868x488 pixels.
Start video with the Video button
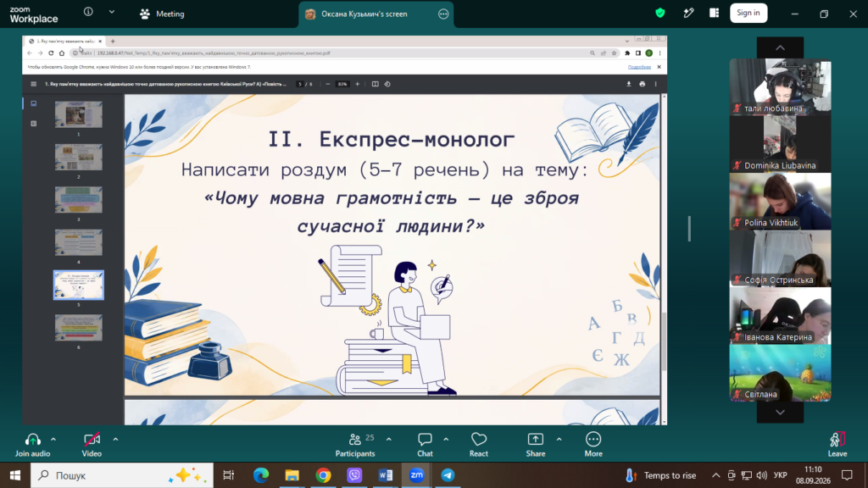click(x=92, y=445)
